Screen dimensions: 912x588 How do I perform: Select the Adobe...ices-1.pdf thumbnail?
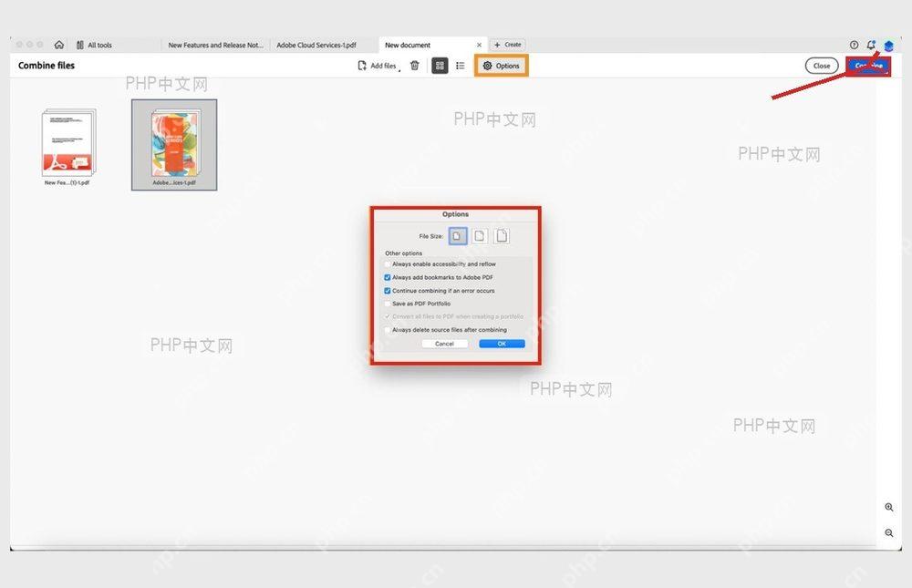click(x=174, y=145)
